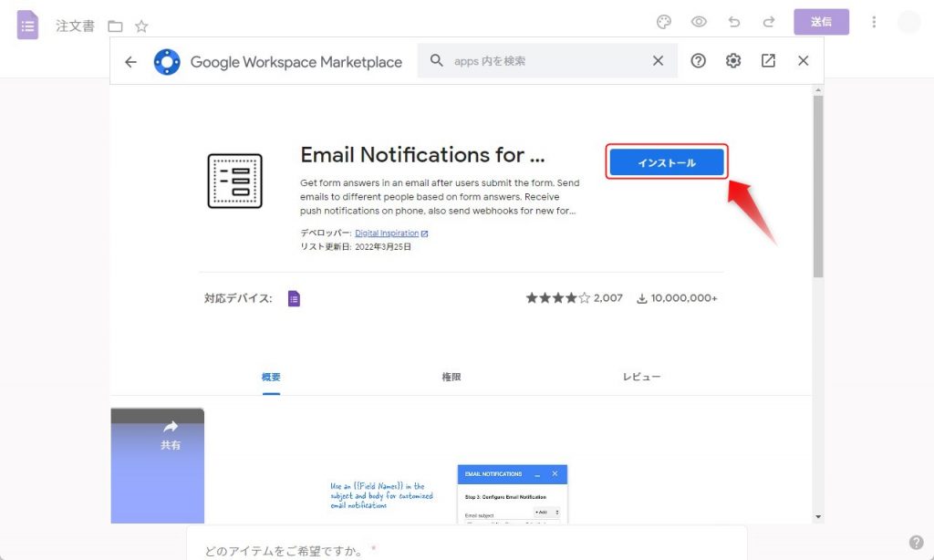Click the 注文書 form title
This screenshot has height=560, width=934.
[75, 26]
